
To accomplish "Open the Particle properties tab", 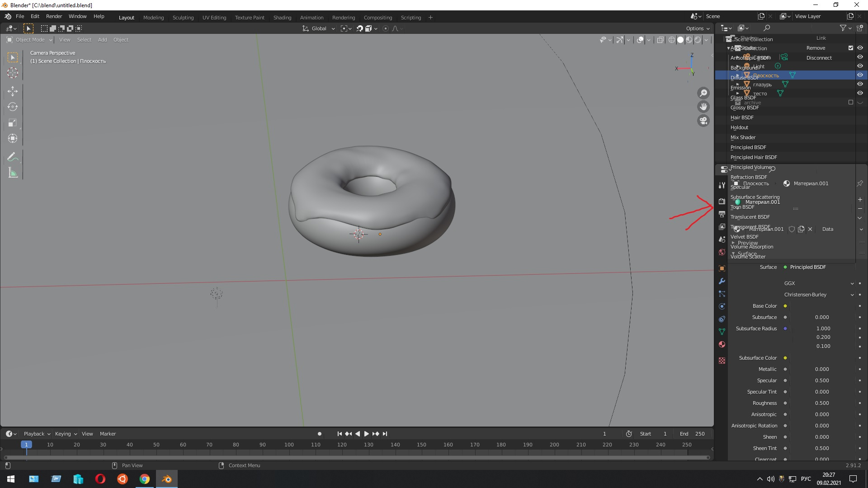I will pyautogui.click(x=722, y=294).
